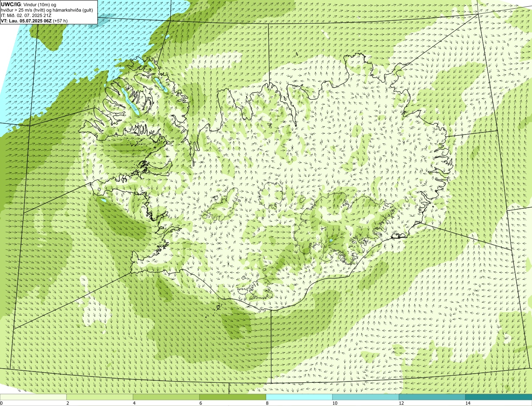Click the "10" label on the wind scale
The height and width of the screenshot is (406, 532).
pos(335,403)
